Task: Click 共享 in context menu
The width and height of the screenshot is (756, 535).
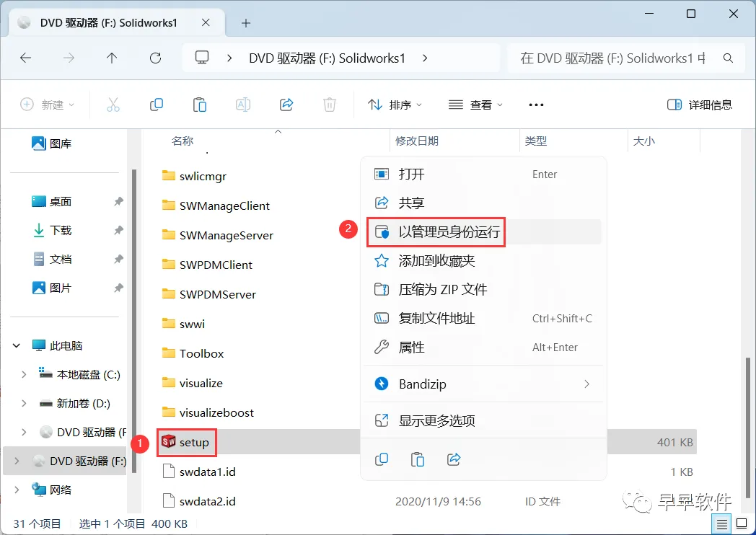Action: [x=483, y=203]
